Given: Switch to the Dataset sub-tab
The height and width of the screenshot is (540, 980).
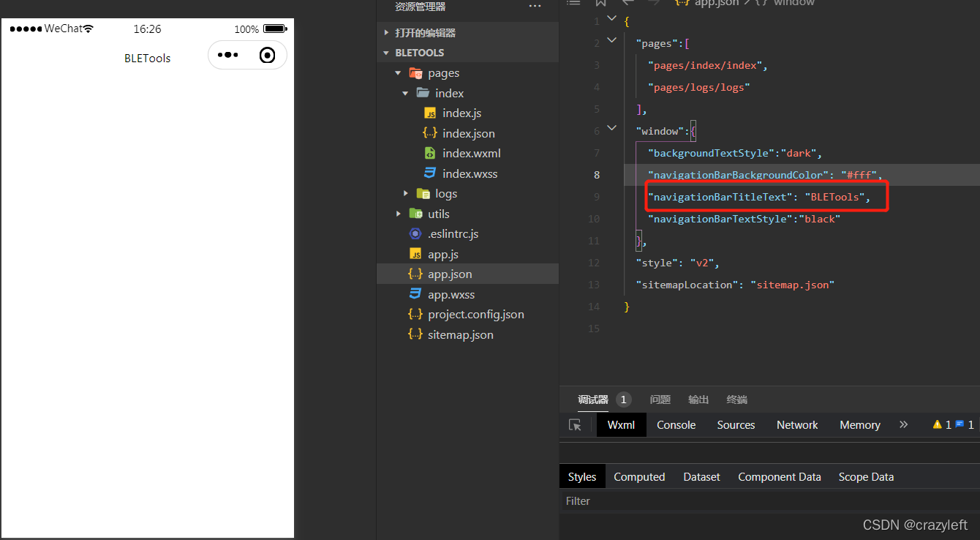Looking at the screenshot, I should click(701, 477).
